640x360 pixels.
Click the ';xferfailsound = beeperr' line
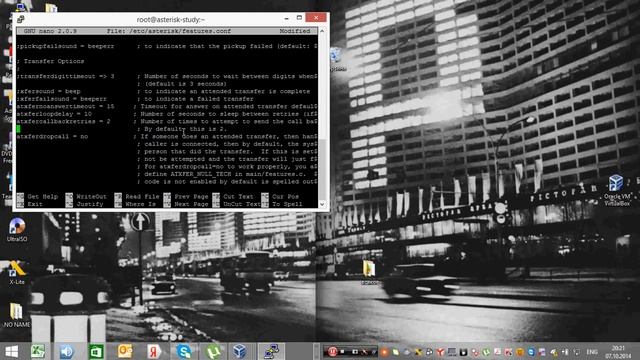tap(62, 99)
